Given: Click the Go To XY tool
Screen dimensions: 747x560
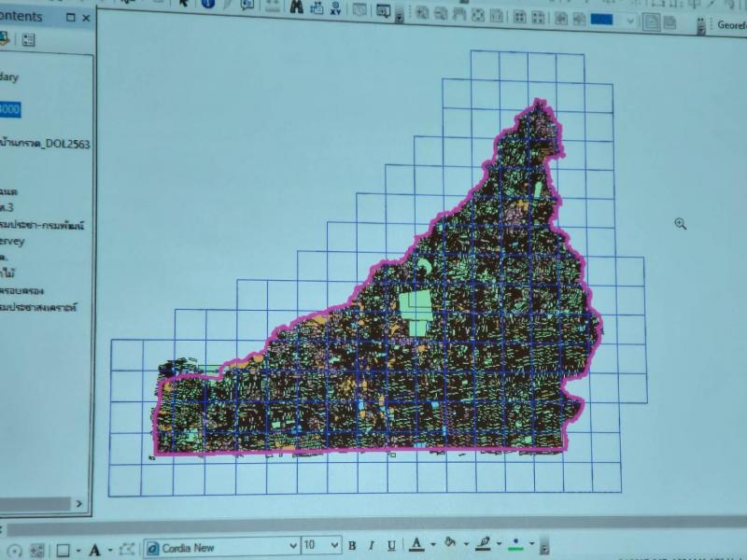Looking at the screenshot, I should [x=336, y=7].
